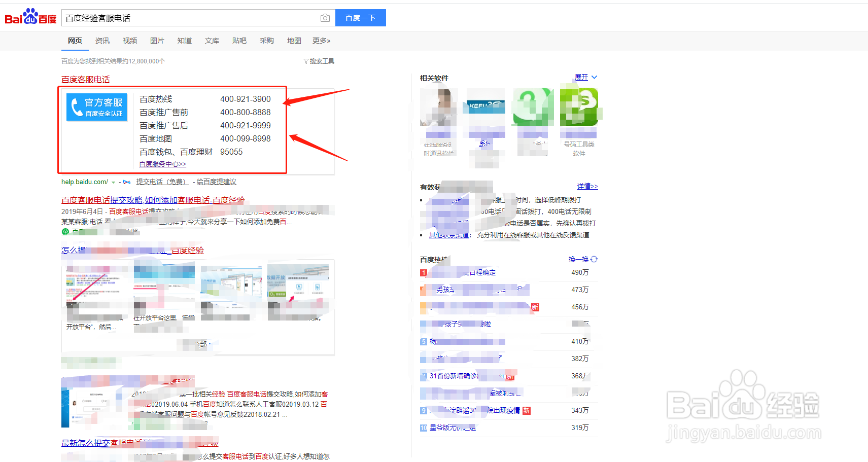Open the 资讯 tab
868x462 pixels.
click(102, 41)
